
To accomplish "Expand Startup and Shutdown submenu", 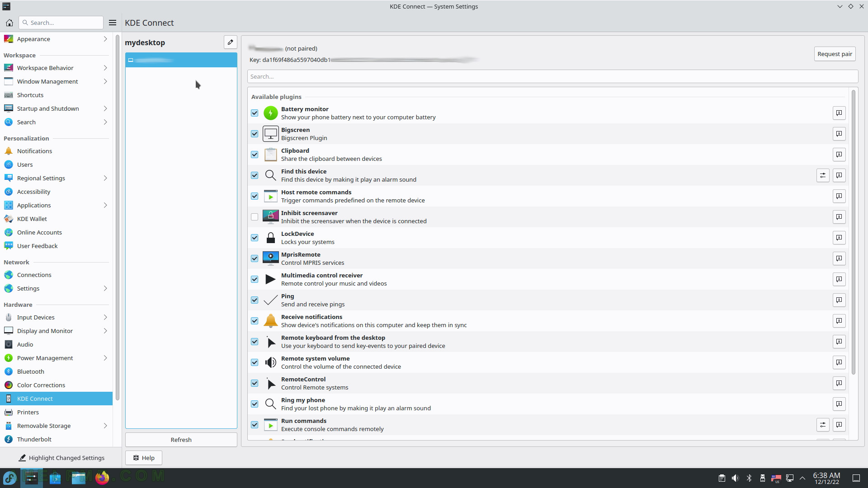I will pyautogui.click(x=105, y=108).
